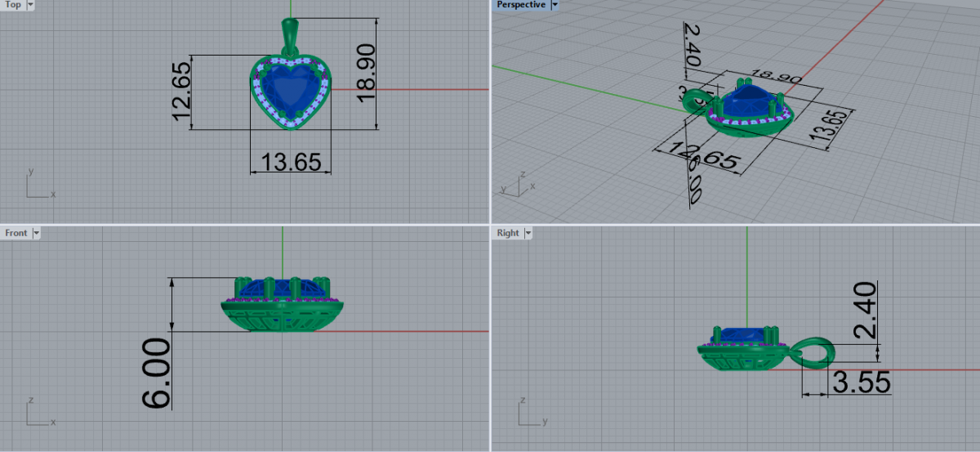Screen dimensions: 980x452
Task: Select the 18.90 dimension in Top view
Action: (366, 73)
